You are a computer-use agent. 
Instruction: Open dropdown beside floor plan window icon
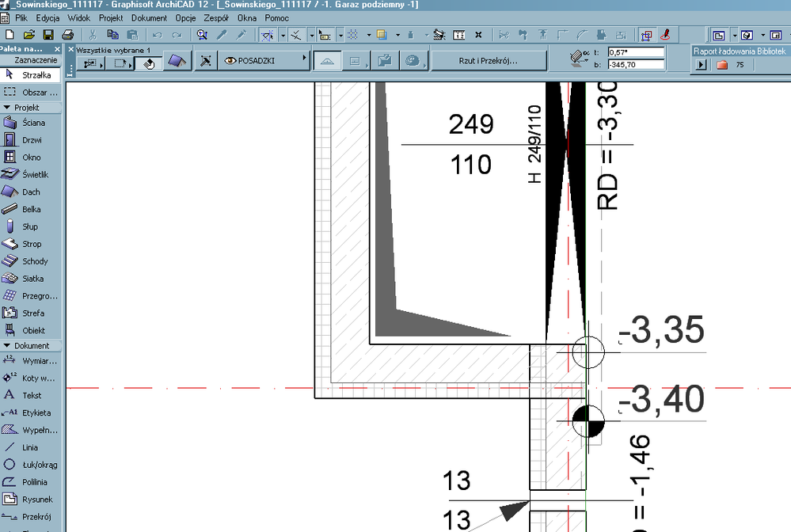(735, 36)
